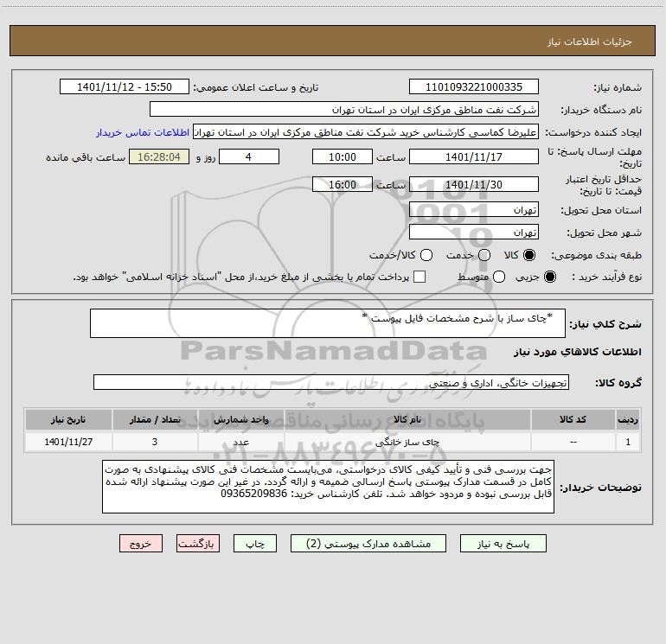The height and width of the screenshot is (644, 666).
Task: Select the کالا radio button
Action: point(529,255)
